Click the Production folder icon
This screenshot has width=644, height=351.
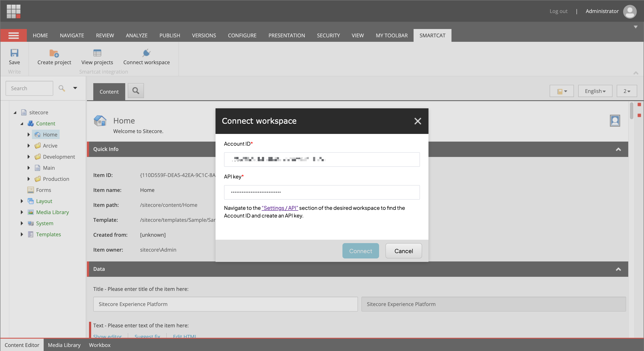coord(37,179)
